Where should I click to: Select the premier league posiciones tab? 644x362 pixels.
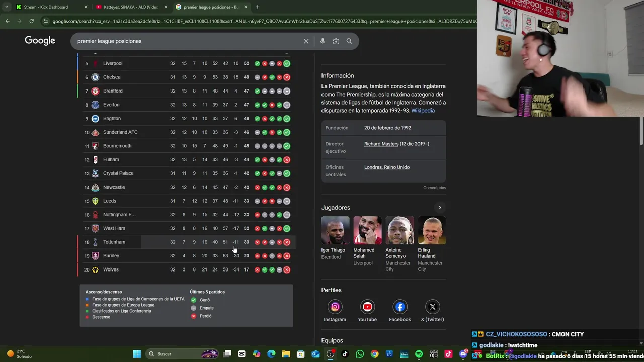(211, 7)
